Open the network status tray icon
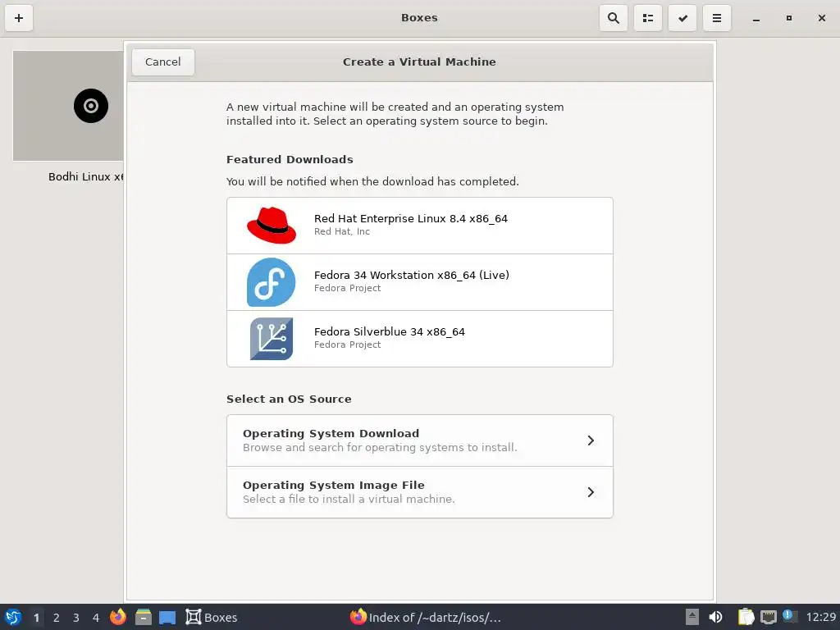This screenshot has width=840, height=630. (x=768, y=617)
